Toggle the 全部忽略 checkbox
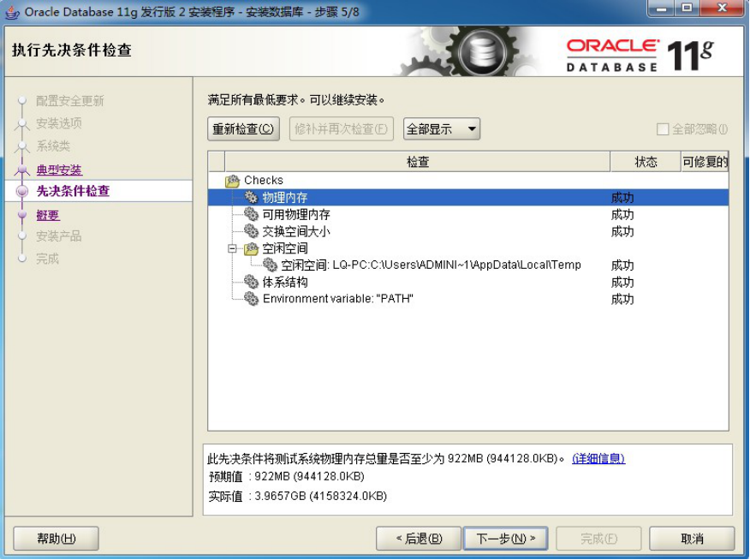 click(663, 129)
